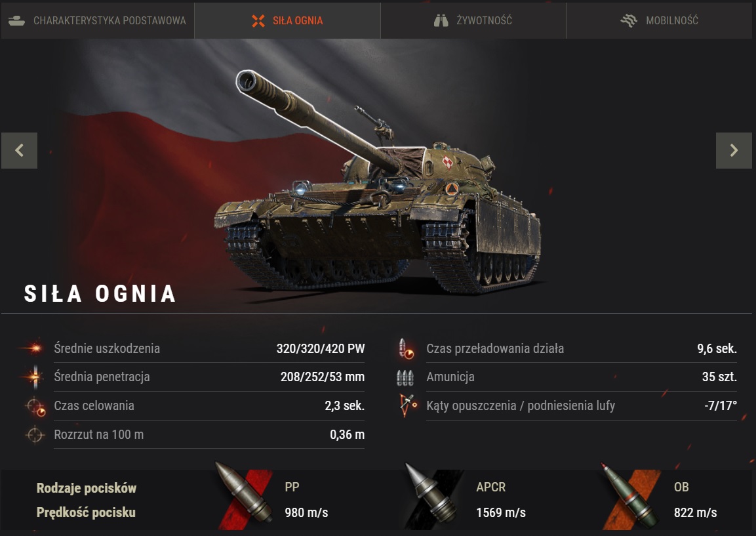Click the Amunicja three-shells icon
756x536 pixels.
point(405,378)
